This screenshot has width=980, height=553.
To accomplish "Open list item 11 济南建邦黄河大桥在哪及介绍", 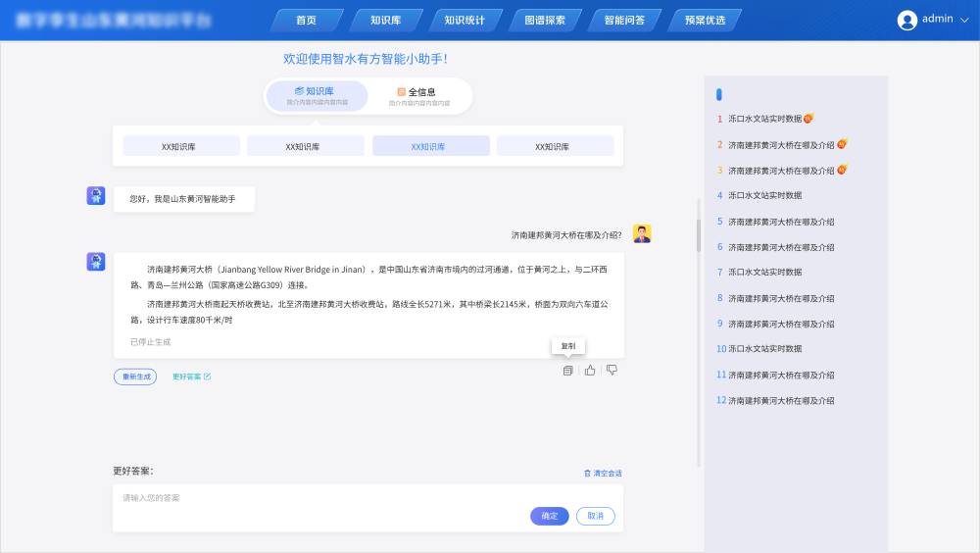I will pos(781,376).
